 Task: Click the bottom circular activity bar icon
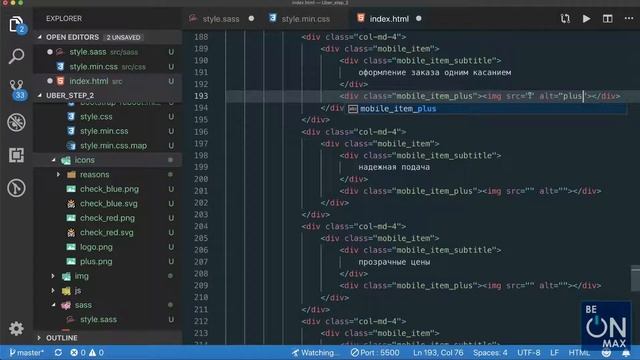(x=16, y=188)
